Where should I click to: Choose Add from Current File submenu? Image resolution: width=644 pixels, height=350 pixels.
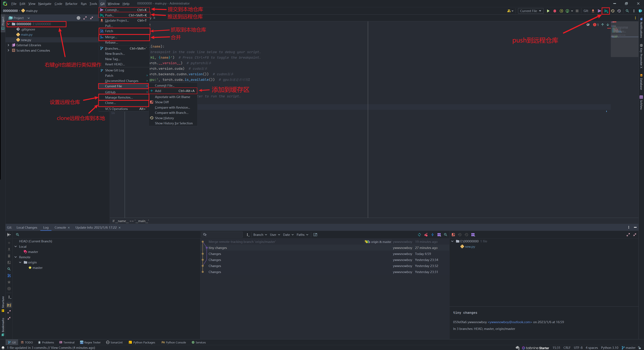coord(173,91)
